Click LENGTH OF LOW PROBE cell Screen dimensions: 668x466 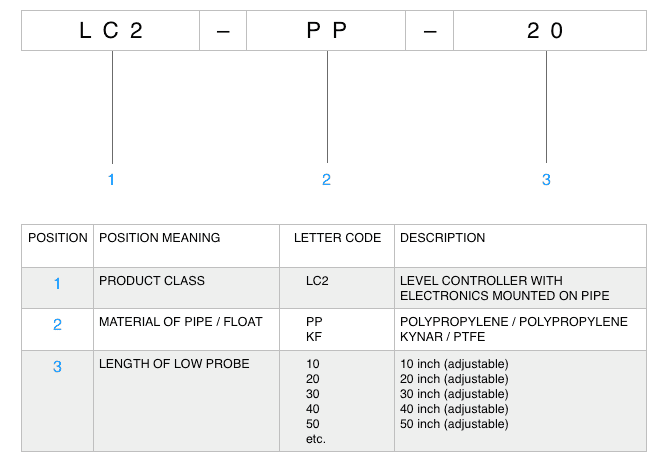pos(174,364)
